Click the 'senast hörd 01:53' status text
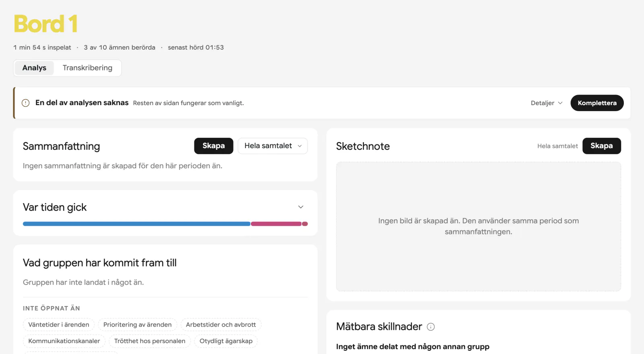 tap(196, 48)
